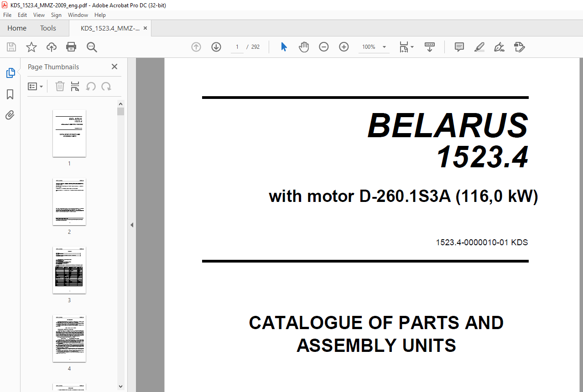Select the KDS_1523.4_MMZ document tab
583x392 pixels.
[x=110, y=28]
